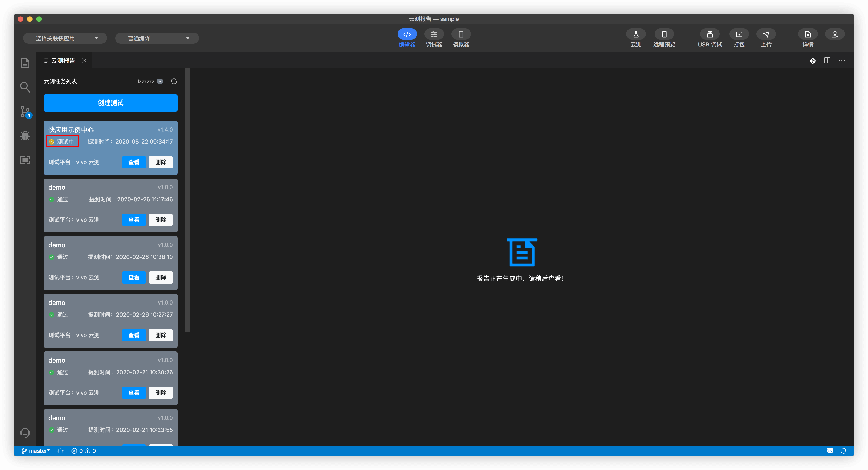868x470 pixels.
Task: Switch to 调试器 debugger mode
Action: pyautogui.click(x=434, y=34)
